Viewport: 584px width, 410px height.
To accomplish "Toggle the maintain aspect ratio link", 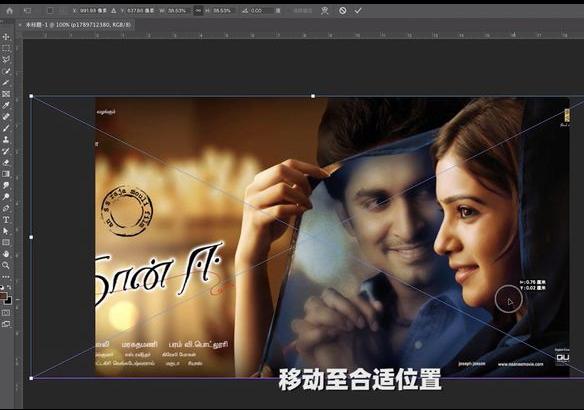I will point(199,11).
